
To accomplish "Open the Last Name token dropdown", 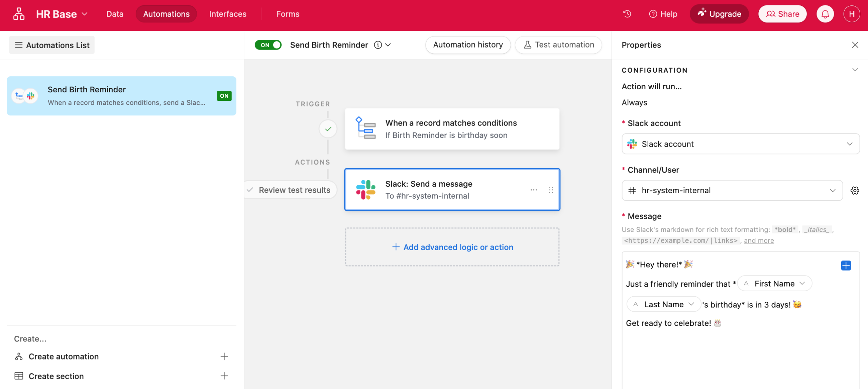I will [664, 304].
